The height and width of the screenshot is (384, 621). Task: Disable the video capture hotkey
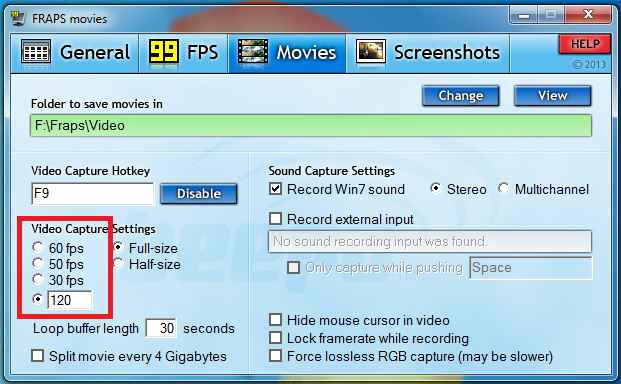tap(199, 194)
